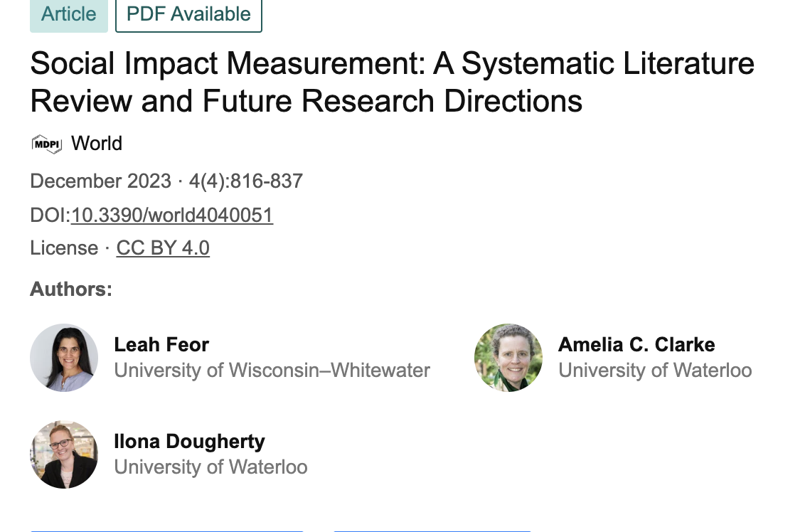Open the CC BY 4.0 license link
This screenshot has height=532, width=805.
(x=163, y=248)
